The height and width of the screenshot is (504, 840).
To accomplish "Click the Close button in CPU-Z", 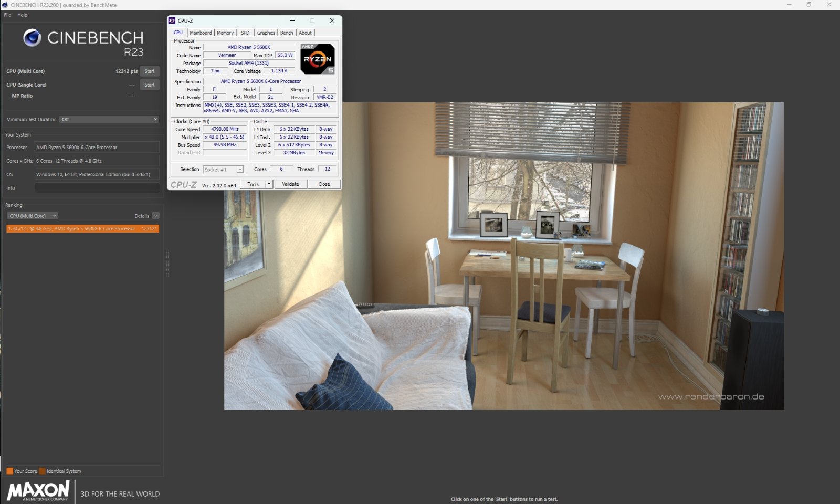I will 324,184.
